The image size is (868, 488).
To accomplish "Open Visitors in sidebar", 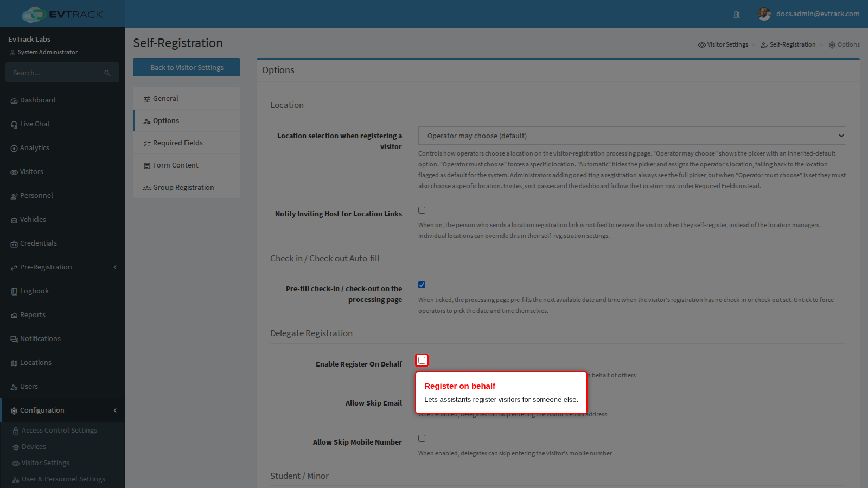I will tap(62, 172).
